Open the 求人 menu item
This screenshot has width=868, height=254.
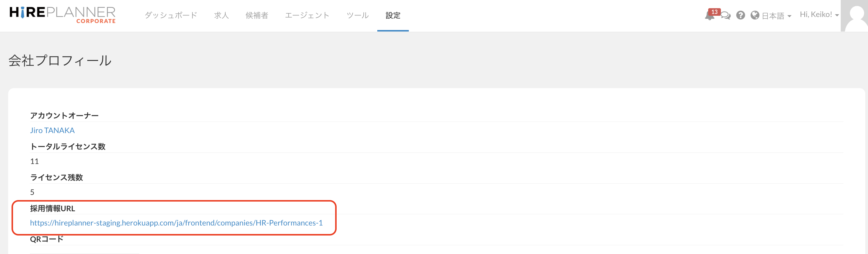(x=221, y=15)
